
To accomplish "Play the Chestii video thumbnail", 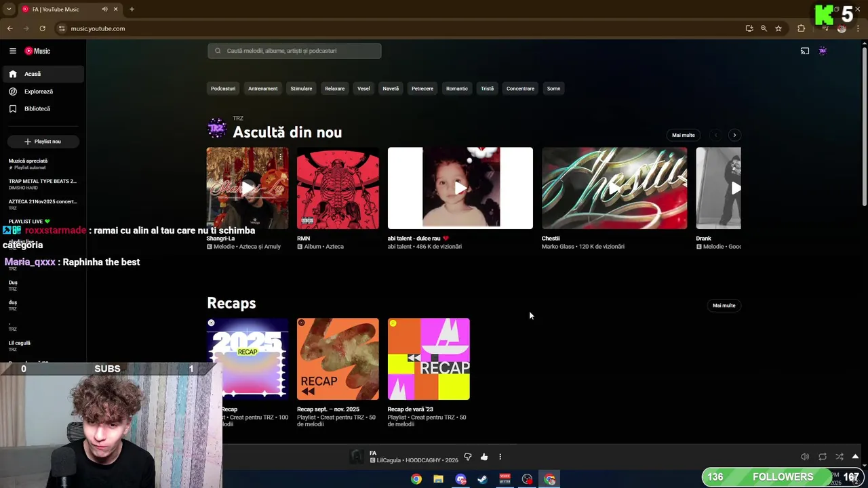I will [614, 188].
